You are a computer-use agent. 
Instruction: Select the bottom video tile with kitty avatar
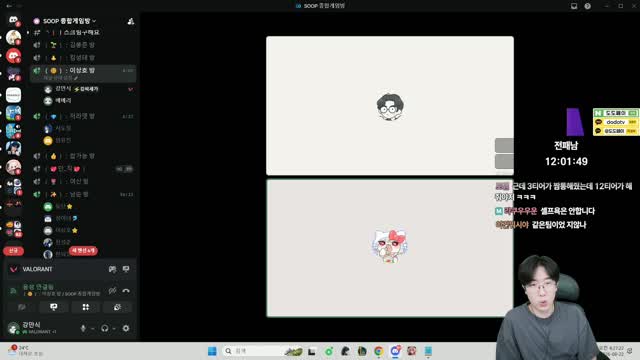(x=390, y=248)
